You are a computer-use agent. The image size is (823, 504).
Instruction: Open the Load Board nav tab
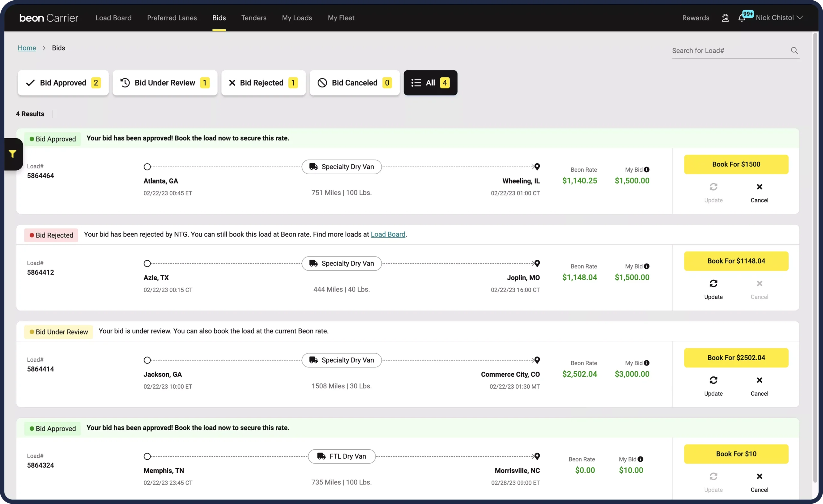113,18
